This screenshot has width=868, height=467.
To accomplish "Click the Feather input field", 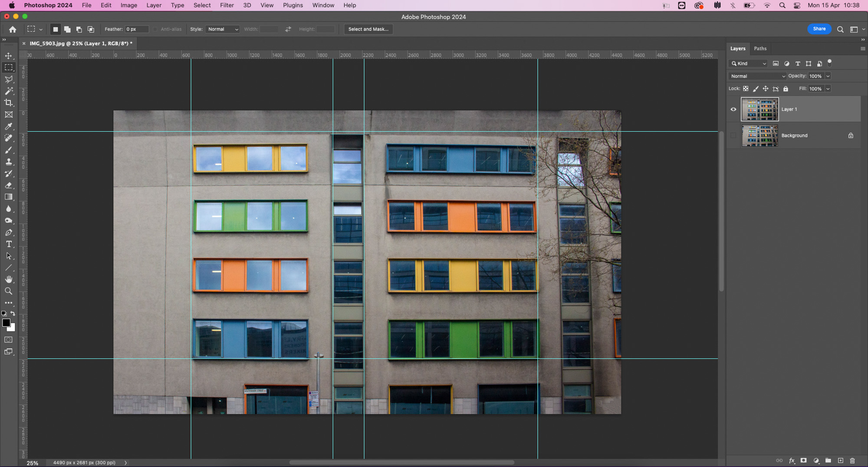I will click(x=137, y=29).
